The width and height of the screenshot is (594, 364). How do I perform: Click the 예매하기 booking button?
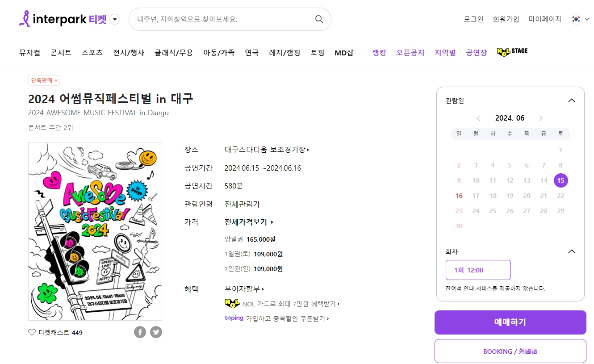click(510, 322)
